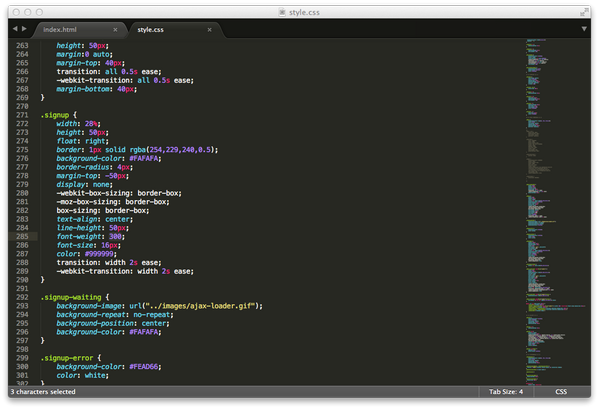Click 'margin:0 auto' line

click(84, 54)
